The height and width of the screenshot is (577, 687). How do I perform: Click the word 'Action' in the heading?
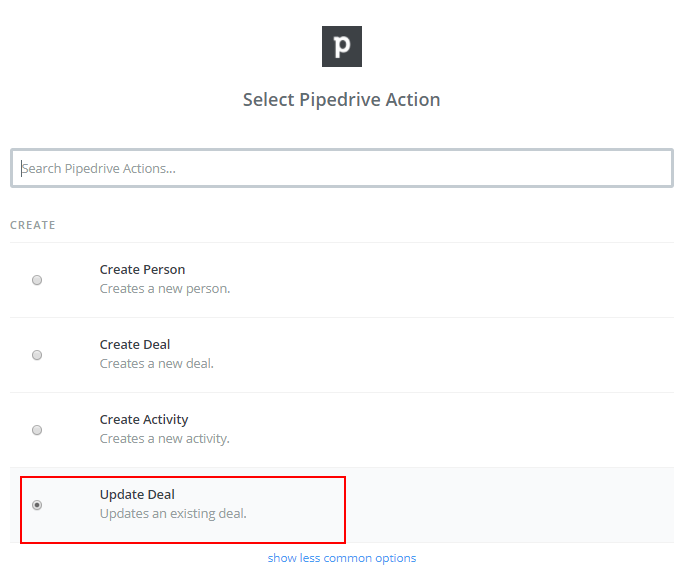pos(413,100)
